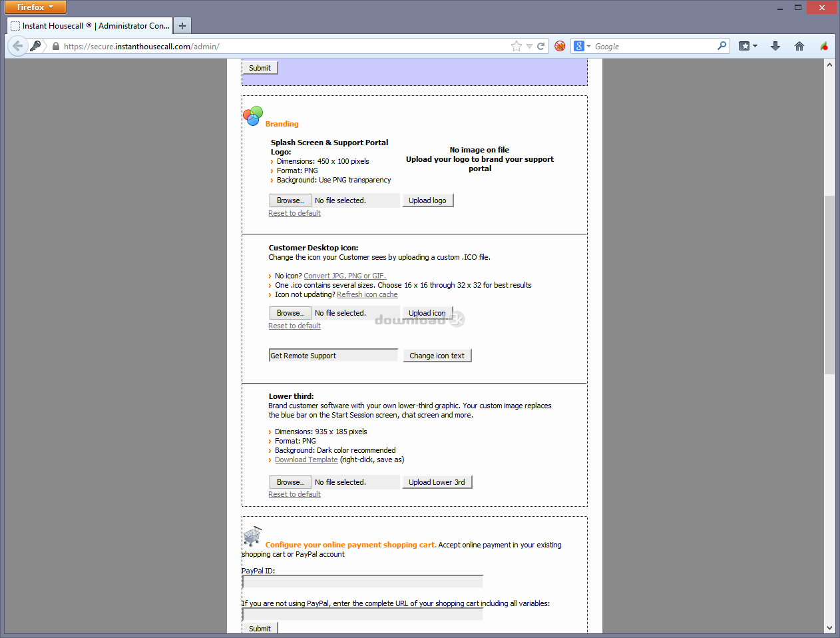Click the shopping cart URL field
The width and height of the screenshot is (840, 638).
363,614
